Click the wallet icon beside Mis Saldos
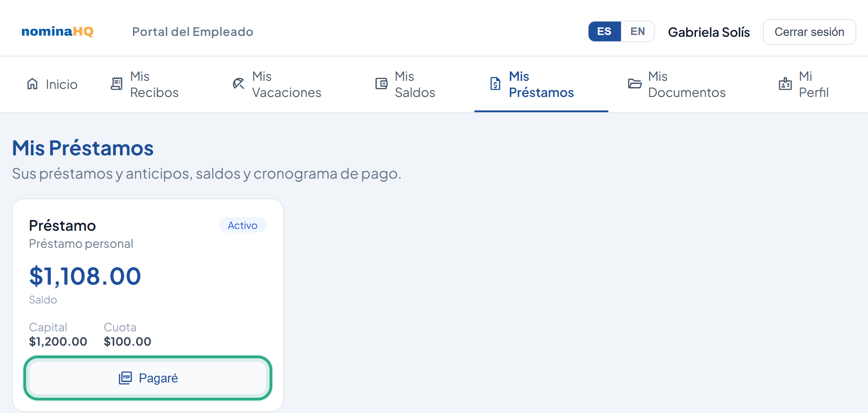Viewport: 868px width, 413px height. 381,84
